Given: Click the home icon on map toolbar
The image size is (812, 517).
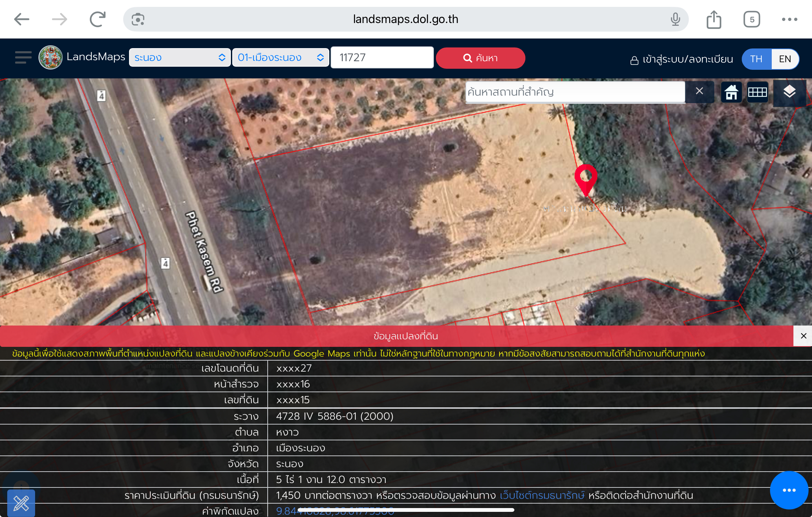Looking at the screenshot, I should pos(731,92).
